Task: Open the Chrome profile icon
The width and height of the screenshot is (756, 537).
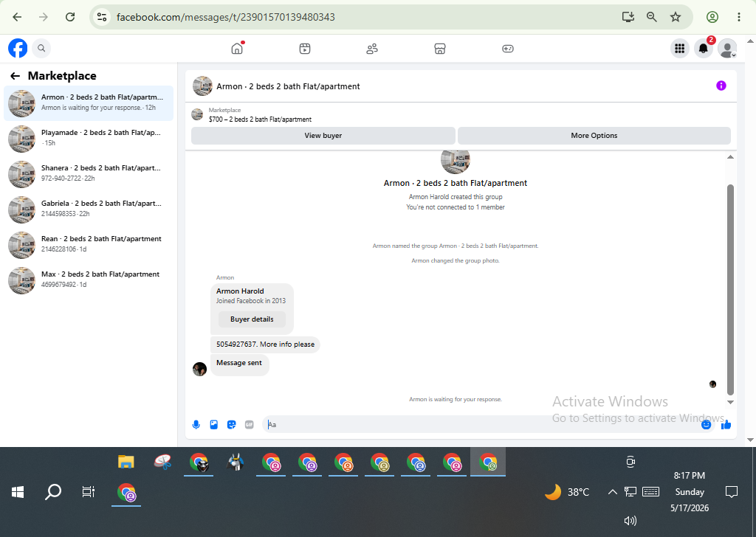Action: [712, 17]
